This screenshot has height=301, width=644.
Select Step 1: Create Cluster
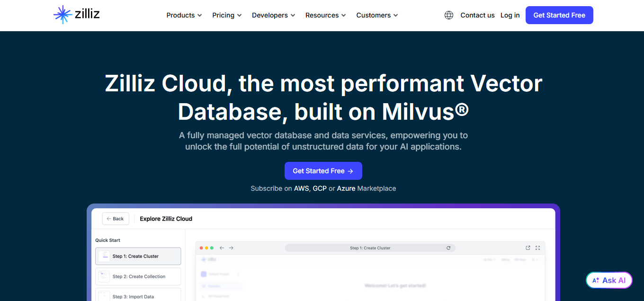[138, 256]
